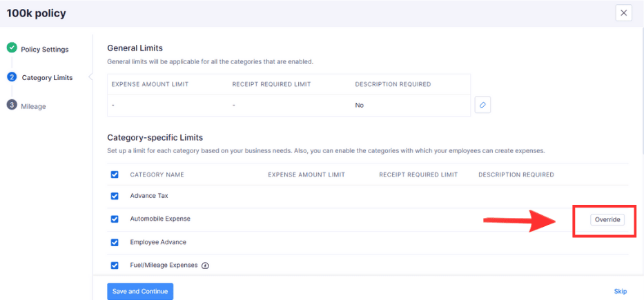This screenshot has width=644, height=300.
Task: Select the Advance Tax category row
Action: click(149, 196)
